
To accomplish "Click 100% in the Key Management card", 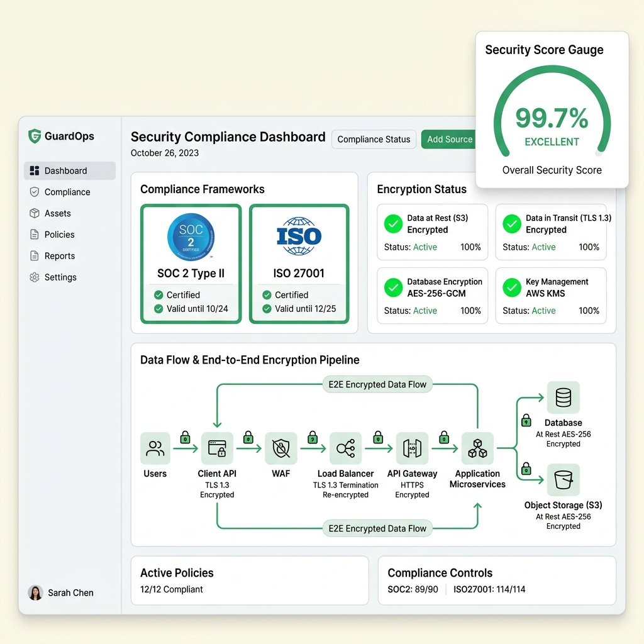I will click(x=589, y=311).
